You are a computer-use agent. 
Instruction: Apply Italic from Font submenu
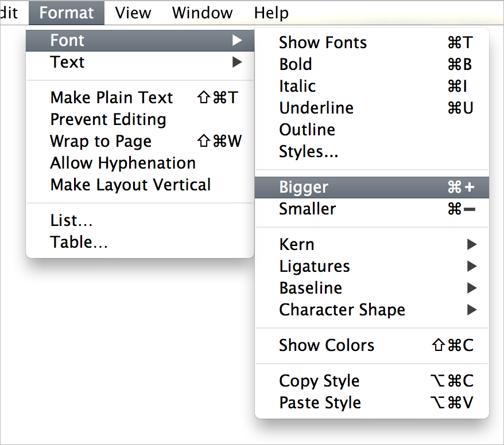click(372, 86)
